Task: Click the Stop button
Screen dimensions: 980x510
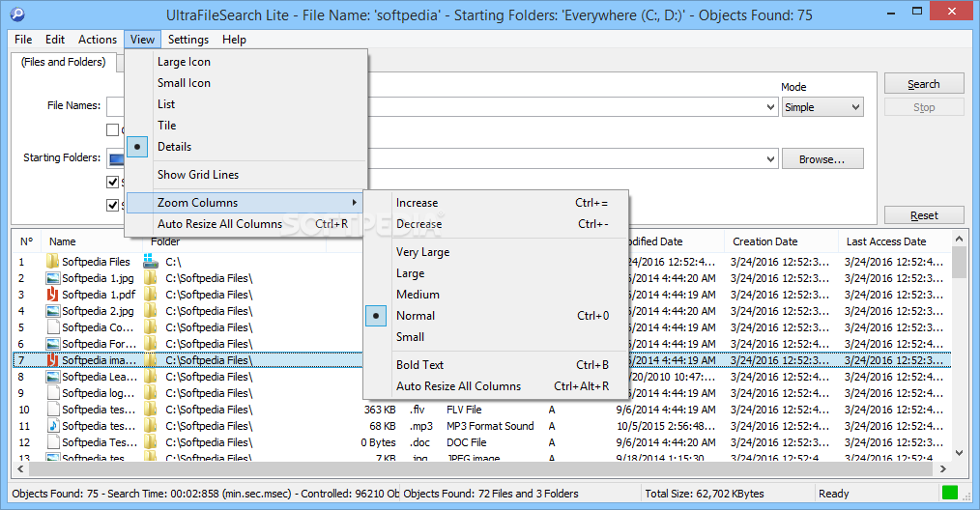Action: [x=924, y=107]
